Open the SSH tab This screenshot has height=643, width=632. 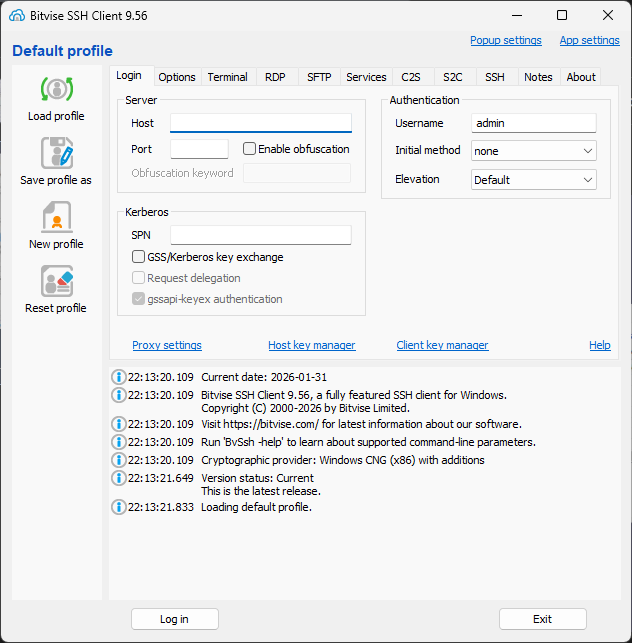[495, 77]
